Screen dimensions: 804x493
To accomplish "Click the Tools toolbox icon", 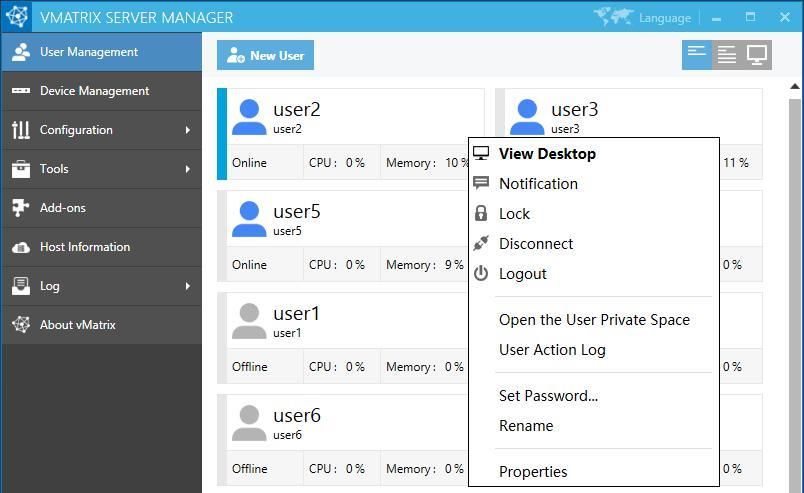I will [21, 169].
